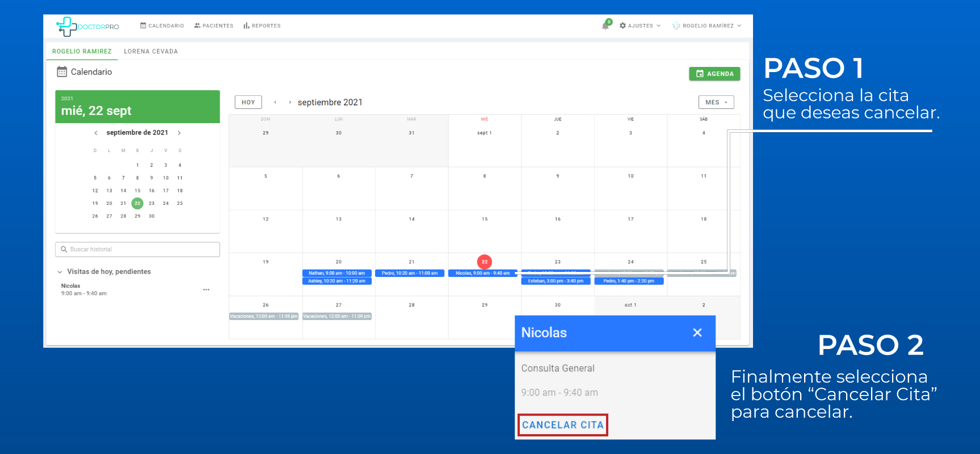Open the MES view selector dropdown

pos(716,102)
